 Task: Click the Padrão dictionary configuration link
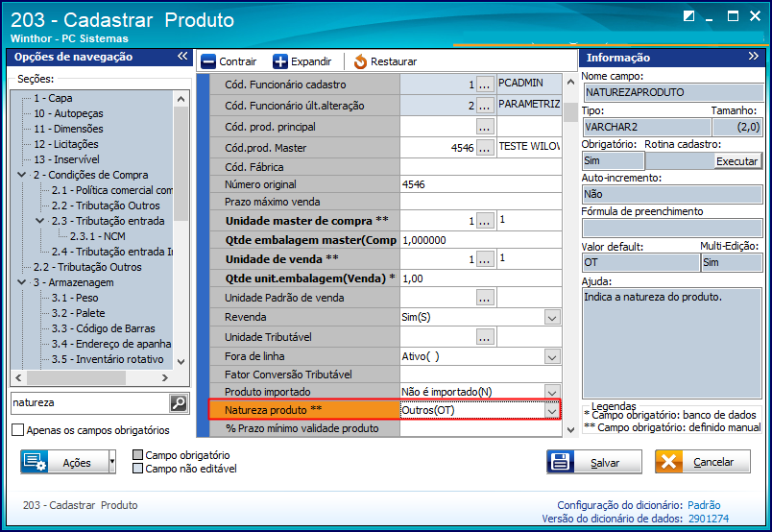click(x=704, y=505)
